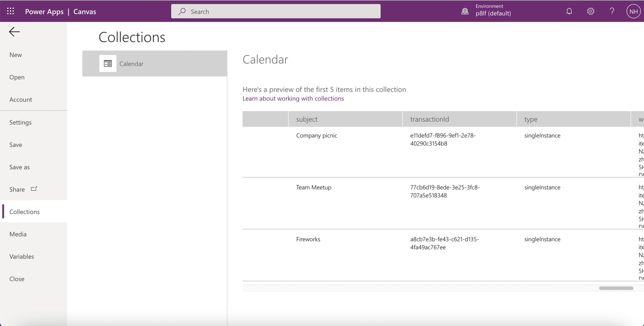Click singleInstance in the Company picnic row

point(542,136)
